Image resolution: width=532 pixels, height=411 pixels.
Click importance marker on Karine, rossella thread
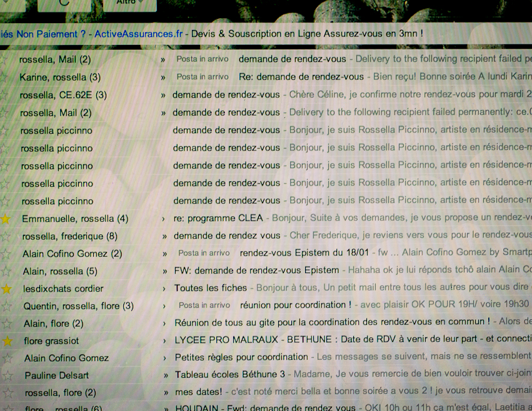pyautogui.click(x=163, y=77)
